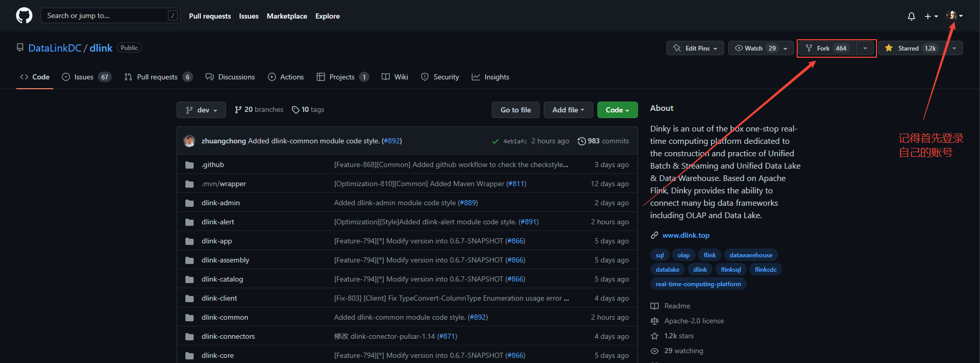Click the Watch button
Viewport: 980px width, 363px height.
click(x=755, y=48)
